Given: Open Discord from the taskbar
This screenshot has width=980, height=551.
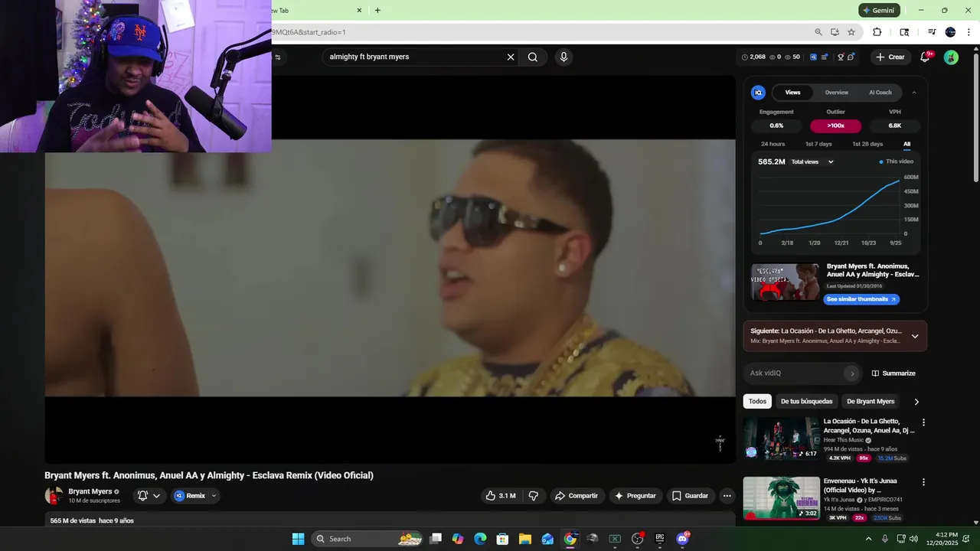Looking at the screenshot, I should (682, 539).
